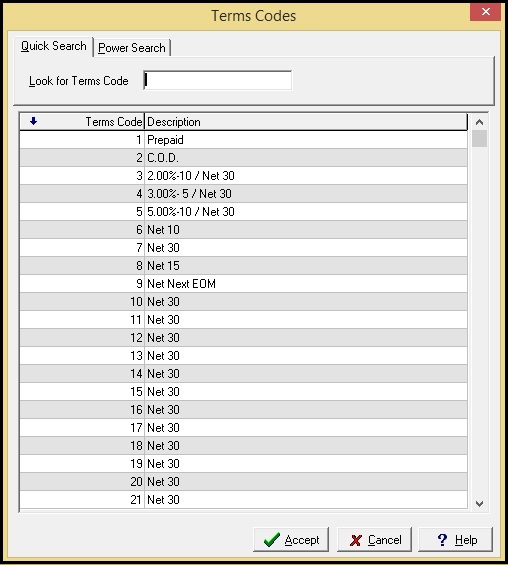This screenshot has width=508, height=565.
Task: Select the Quick Search tab
Action: point(54,46)
